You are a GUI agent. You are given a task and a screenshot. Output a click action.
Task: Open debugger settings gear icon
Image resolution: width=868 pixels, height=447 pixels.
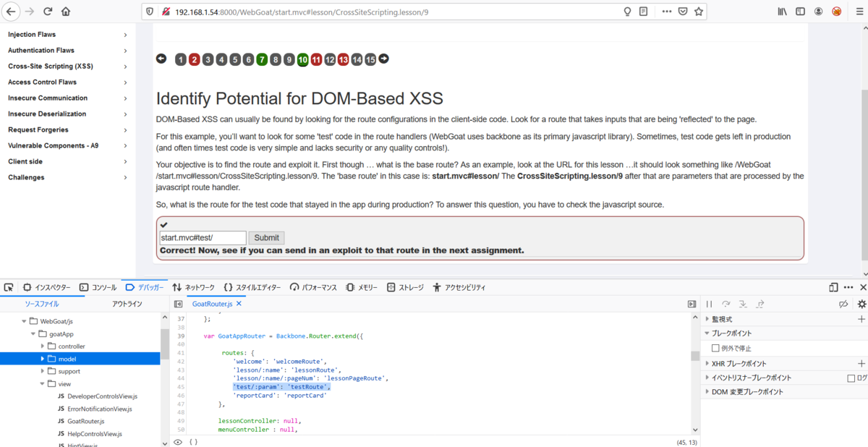tap(861, 305)
